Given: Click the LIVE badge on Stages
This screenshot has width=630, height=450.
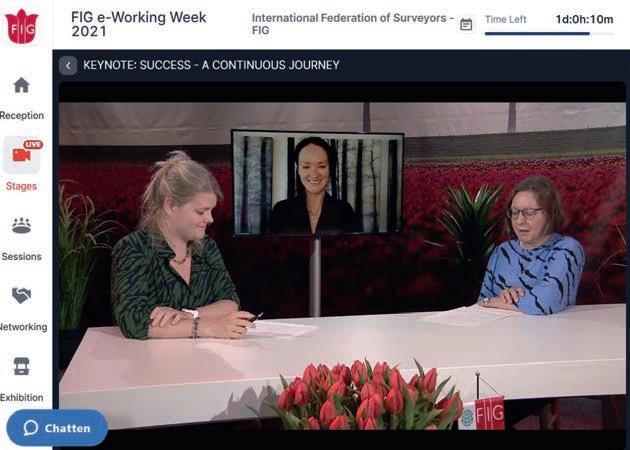Looking at the screenshot, I should point(33,144).
